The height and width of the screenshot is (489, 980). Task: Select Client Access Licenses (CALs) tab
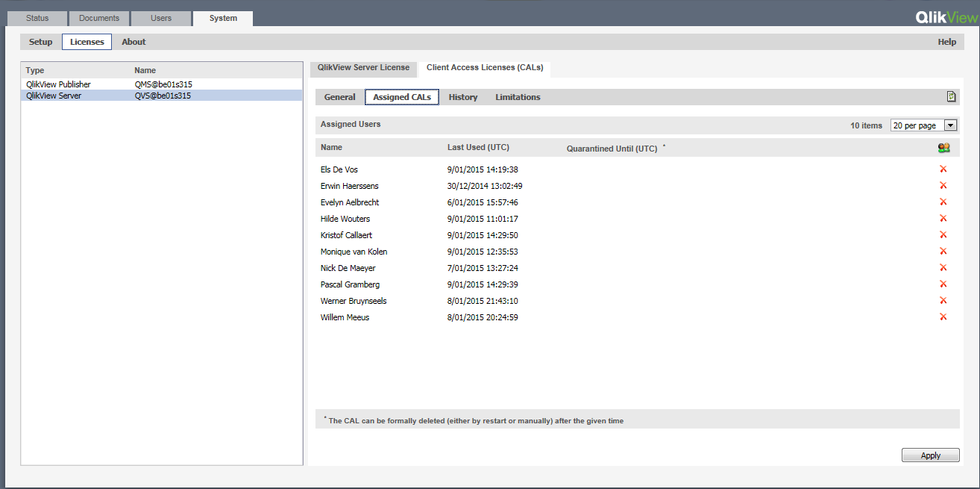click(x=485, y=67)
